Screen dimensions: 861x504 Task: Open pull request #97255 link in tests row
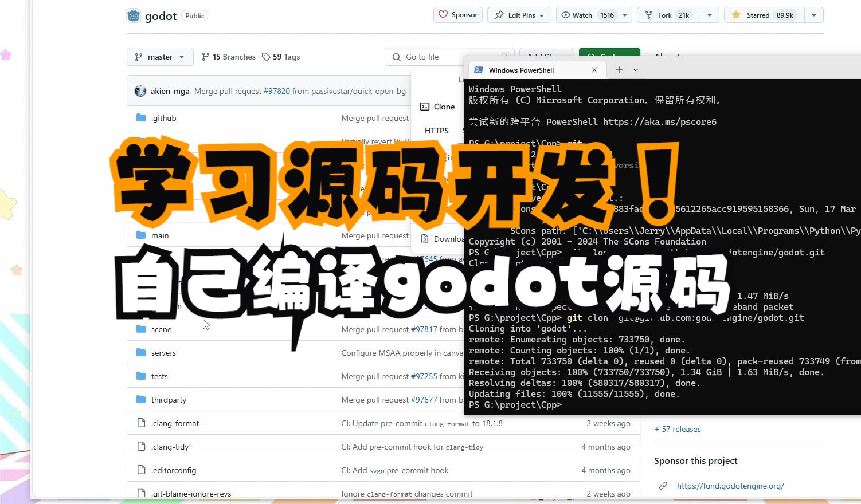pos(424,376)
